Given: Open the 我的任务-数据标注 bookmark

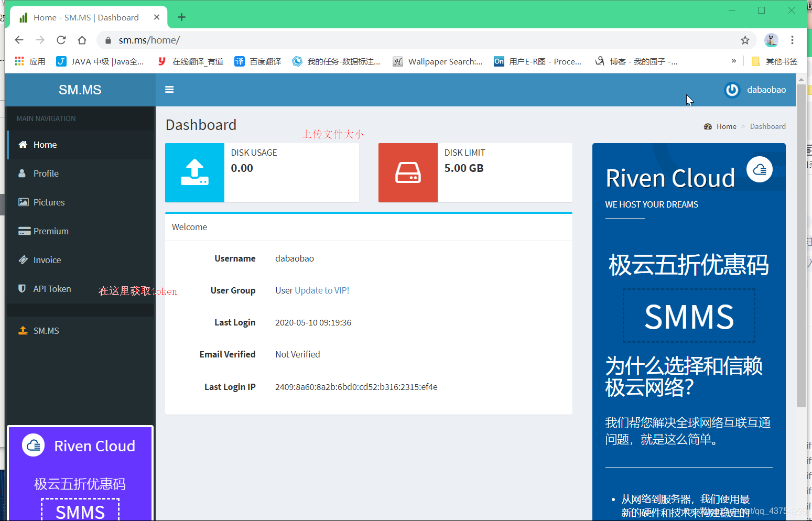Looking at the screenshot, I should pyautogui.click(x=337, y=61).
